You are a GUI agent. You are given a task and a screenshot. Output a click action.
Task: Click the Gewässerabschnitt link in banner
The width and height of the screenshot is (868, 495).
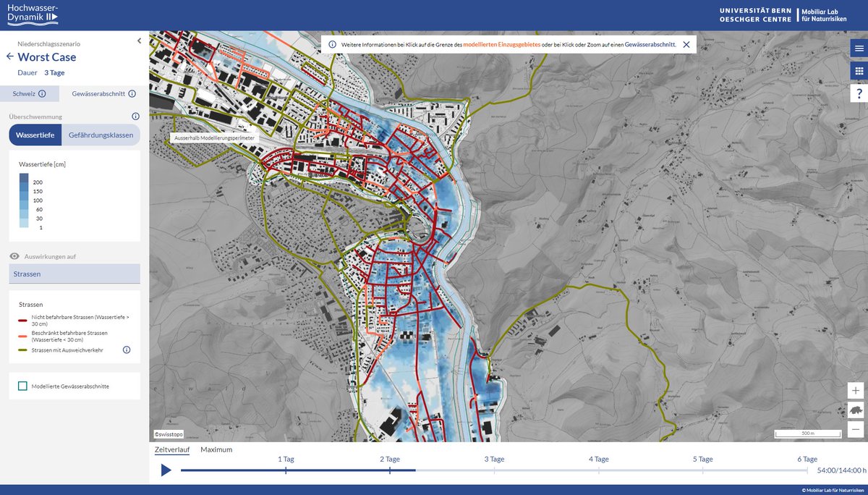(x=649, y=44)
